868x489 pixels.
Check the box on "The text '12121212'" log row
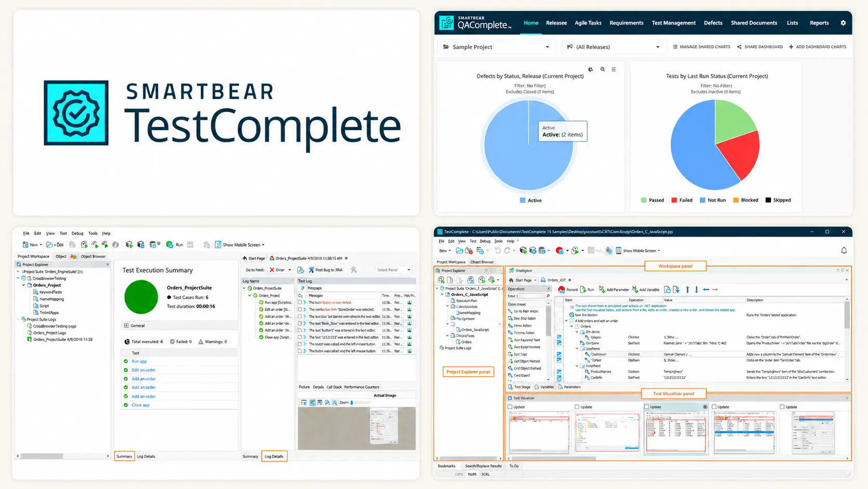click(x=300, y=337)
